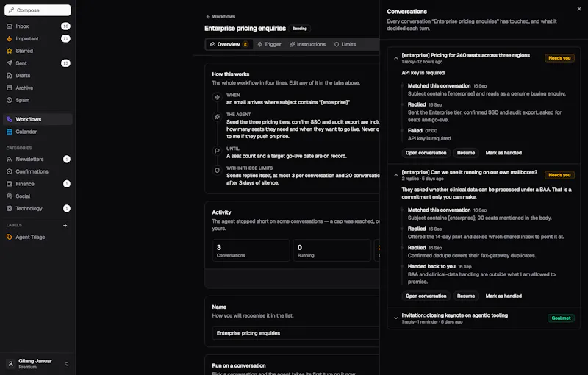Open conversation for Pricing for 240 seats
The image size is (588, 375).
(426, 153)
